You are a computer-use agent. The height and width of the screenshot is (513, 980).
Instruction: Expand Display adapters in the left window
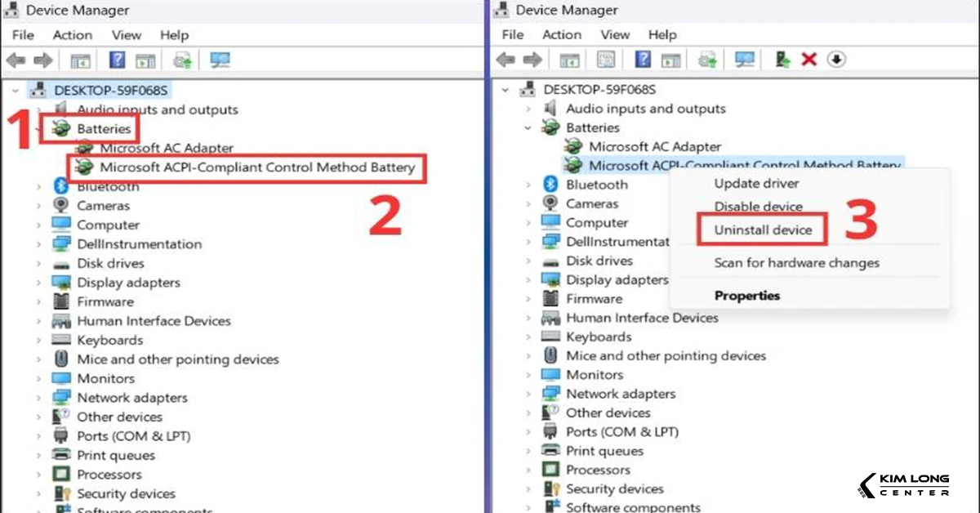(x=38, y=283)
